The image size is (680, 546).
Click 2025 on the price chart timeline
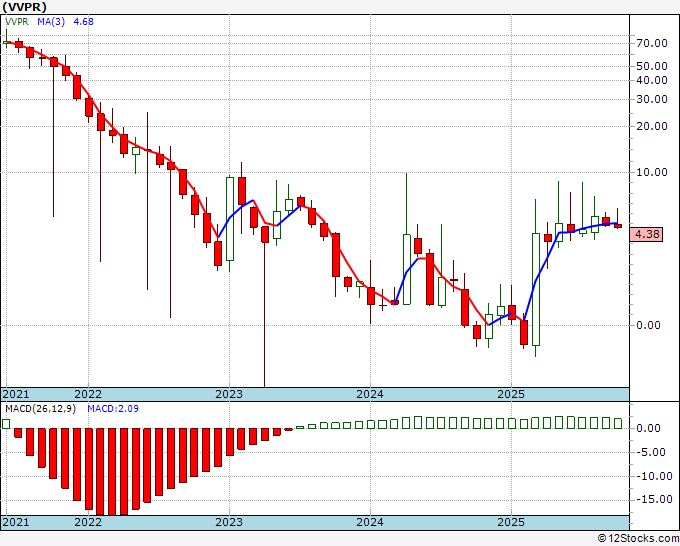511,394
